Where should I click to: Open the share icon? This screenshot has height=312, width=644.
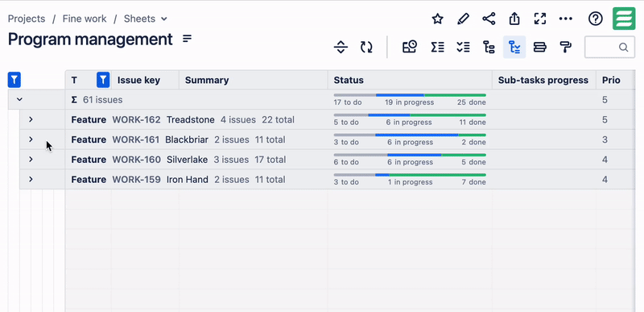489,19
